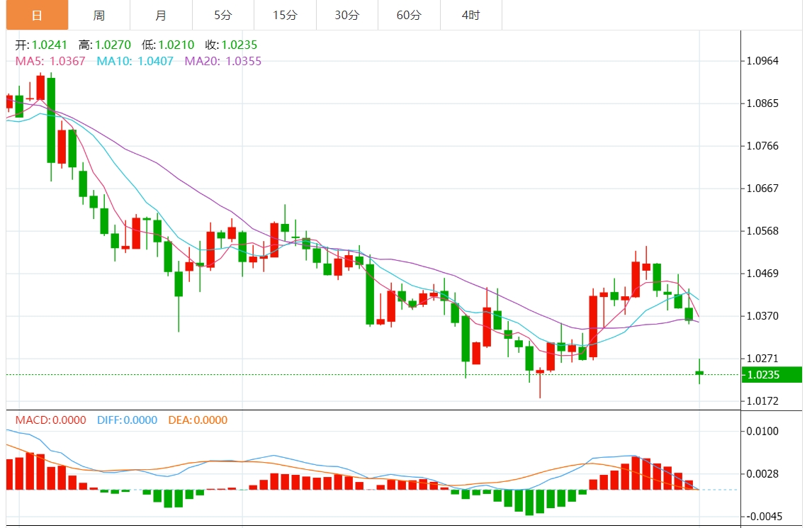Screen dimensions: 812x528
Task: Click the MA20: 1.0355 indicator label
Action: click(x=223, y=62)
